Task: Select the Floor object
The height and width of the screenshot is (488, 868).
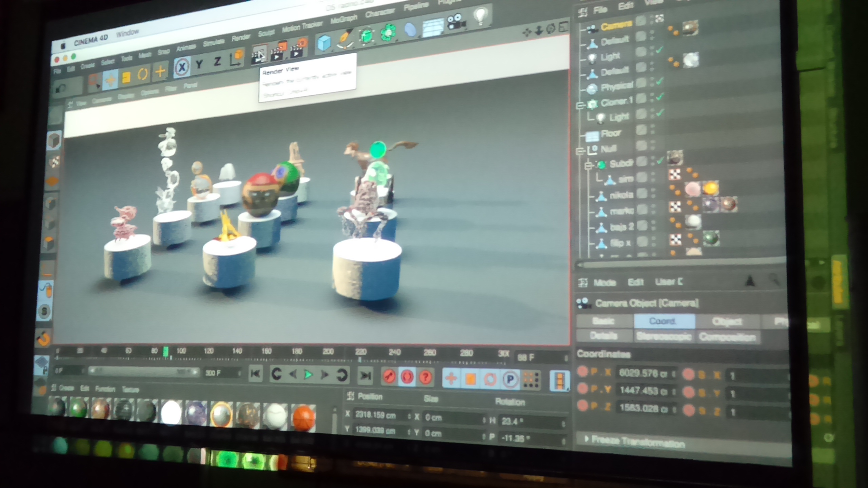Action: click(611, 133)
